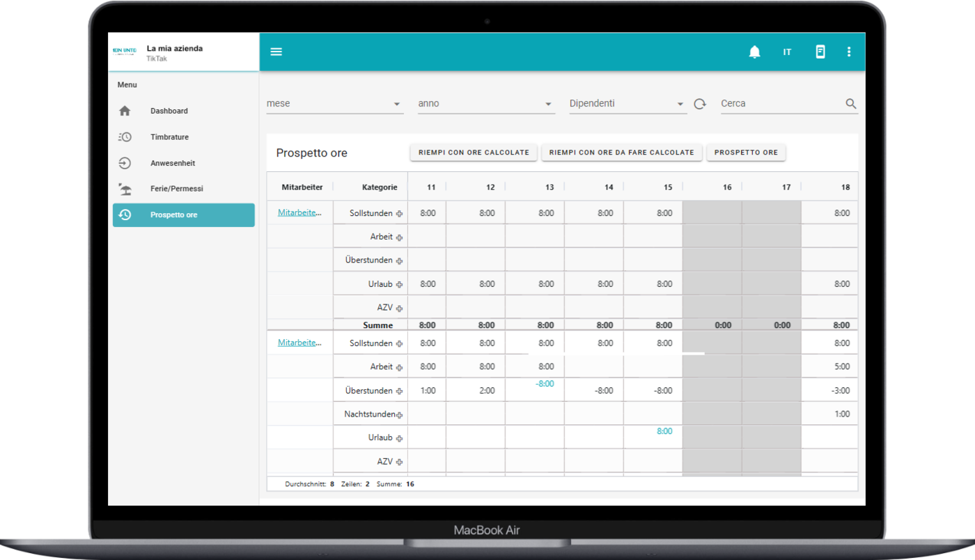
Task: Open the Dipendenti dropdown
Action: pos(627,104)
